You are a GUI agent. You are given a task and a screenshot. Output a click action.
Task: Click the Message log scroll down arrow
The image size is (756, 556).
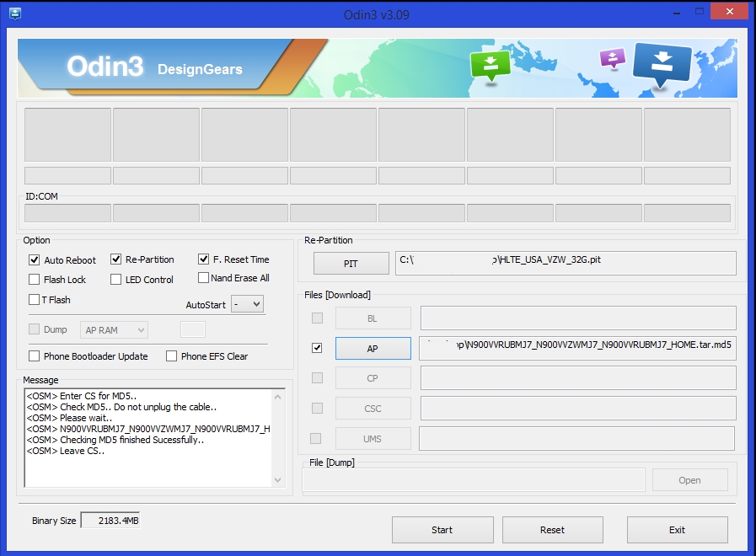(x=278, y=480)
